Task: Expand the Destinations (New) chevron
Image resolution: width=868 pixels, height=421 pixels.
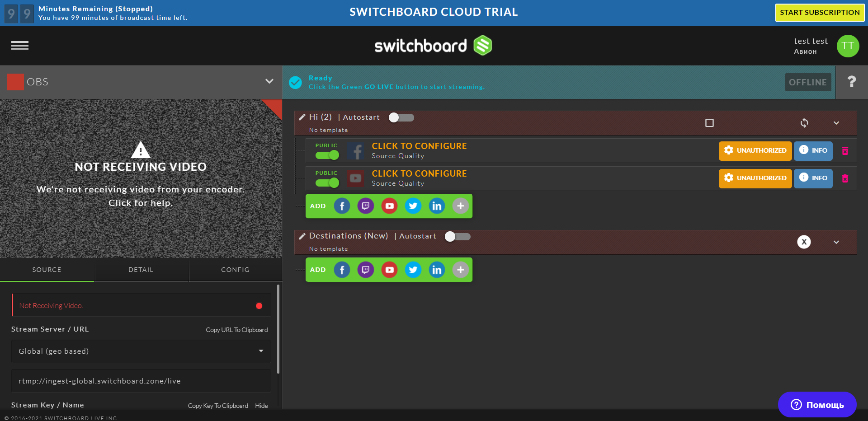Action: (x=836, y=242)
